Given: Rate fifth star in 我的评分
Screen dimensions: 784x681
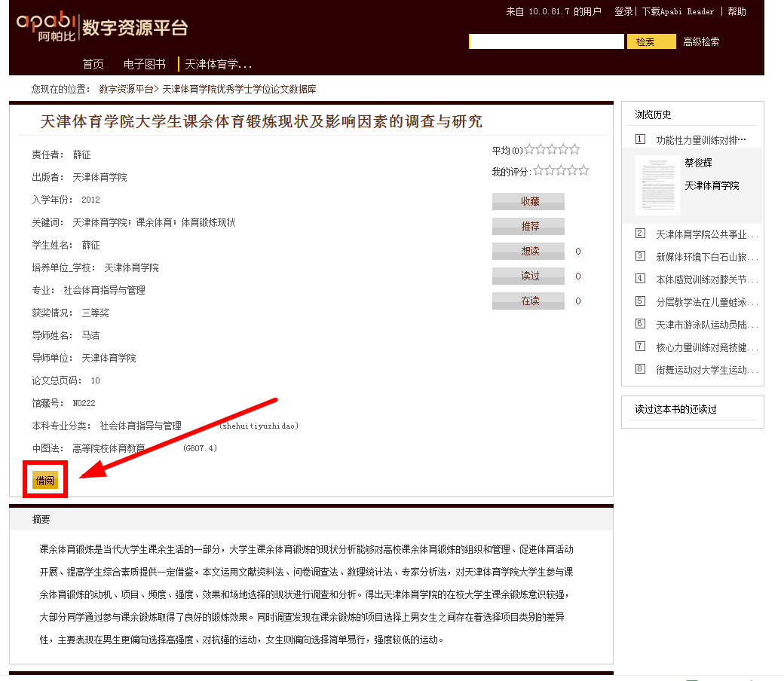Looking at the screenshot, I should click(583, 171).
